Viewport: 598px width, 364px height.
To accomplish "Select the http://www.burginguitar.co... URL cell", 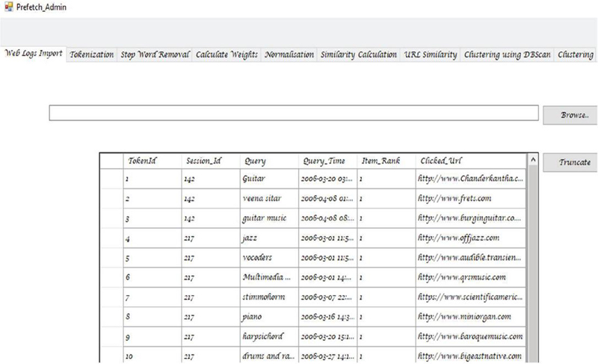I will point(471,218).
